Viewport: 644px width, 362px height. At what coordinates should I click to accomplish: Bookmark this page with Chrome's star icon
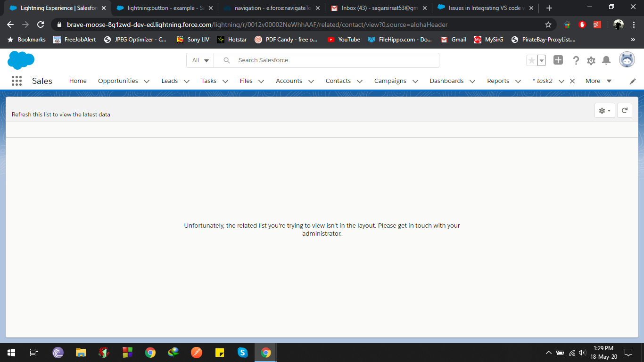pos(548,25)
